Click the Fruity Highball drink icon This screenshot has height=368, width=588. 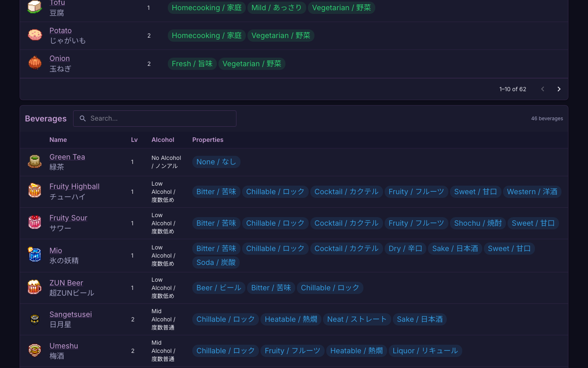click(35, 191)
